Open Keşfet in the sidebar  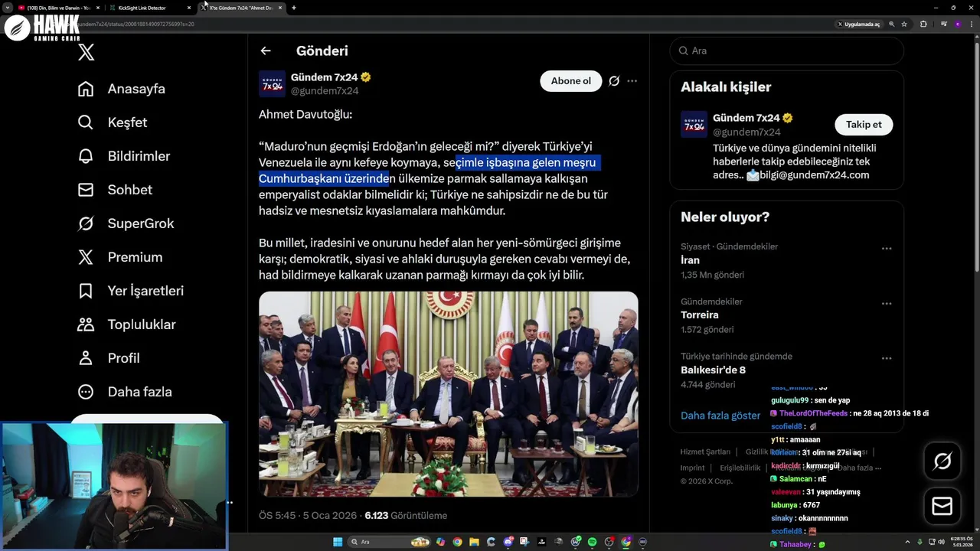[x=113, y=122]
